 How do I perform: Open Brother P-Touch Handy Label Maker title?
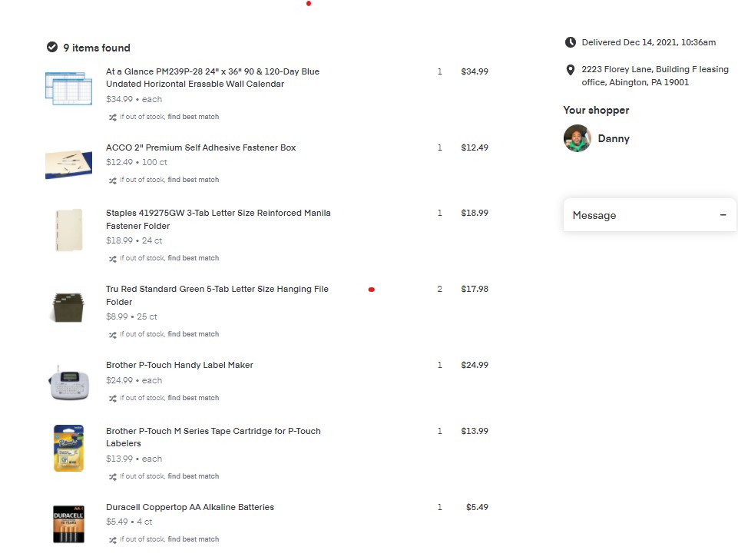pos(180,365)
